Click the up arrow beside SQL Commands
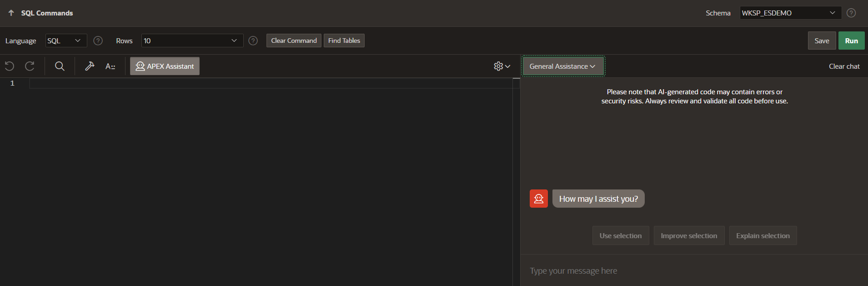The height and width of the screenshot is (286, 868). [x=11, y=13]
